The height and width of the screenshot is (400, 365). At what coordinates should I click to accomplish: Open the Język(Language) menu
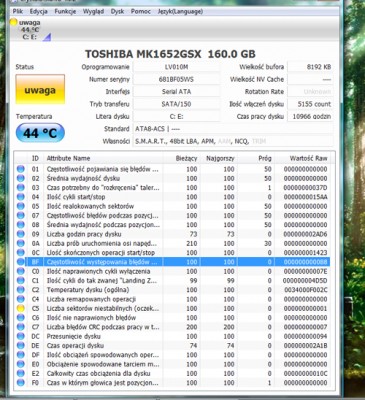[180, 11]
